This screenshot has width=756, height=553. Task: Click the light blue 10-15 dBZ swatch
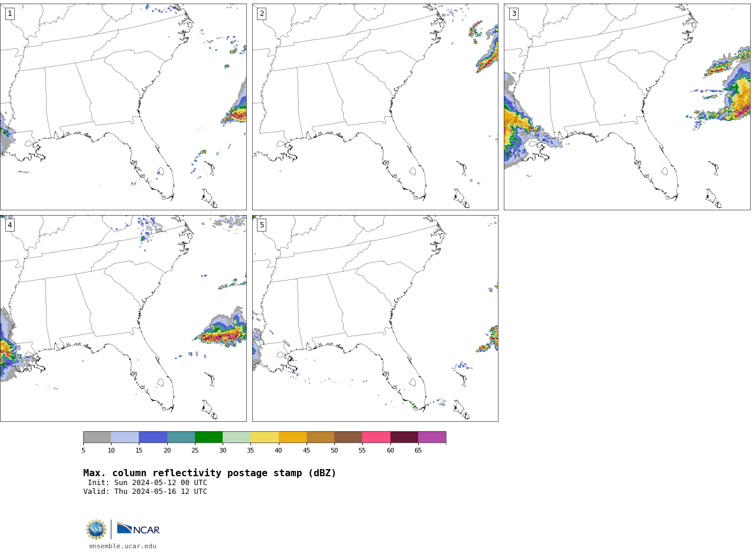(125, 437)
